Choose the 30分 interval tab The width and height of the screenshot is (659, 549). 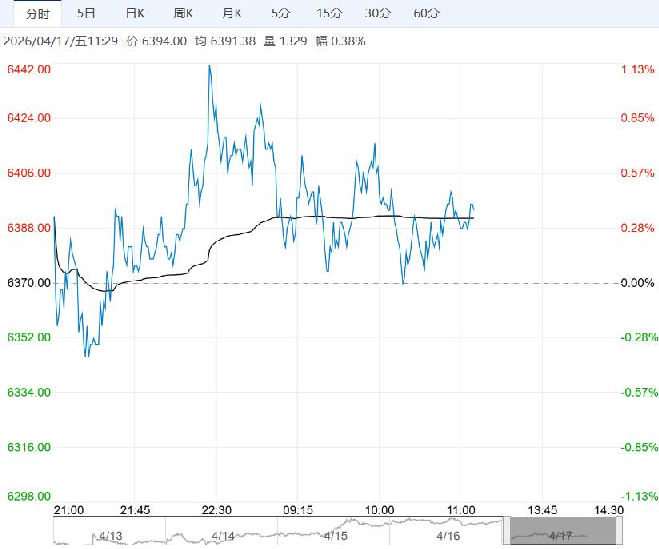[x=377, y=13]
